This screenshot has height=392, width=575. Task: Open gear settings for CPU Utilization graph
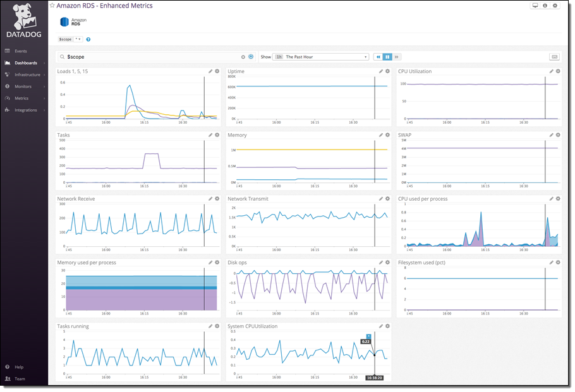558,71
